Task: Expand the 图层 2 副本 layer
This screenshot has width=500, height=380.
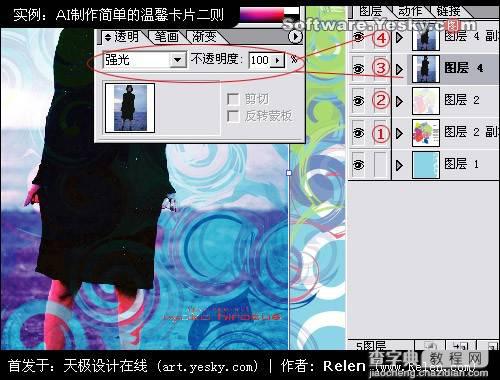Action: tap(399, 133)
